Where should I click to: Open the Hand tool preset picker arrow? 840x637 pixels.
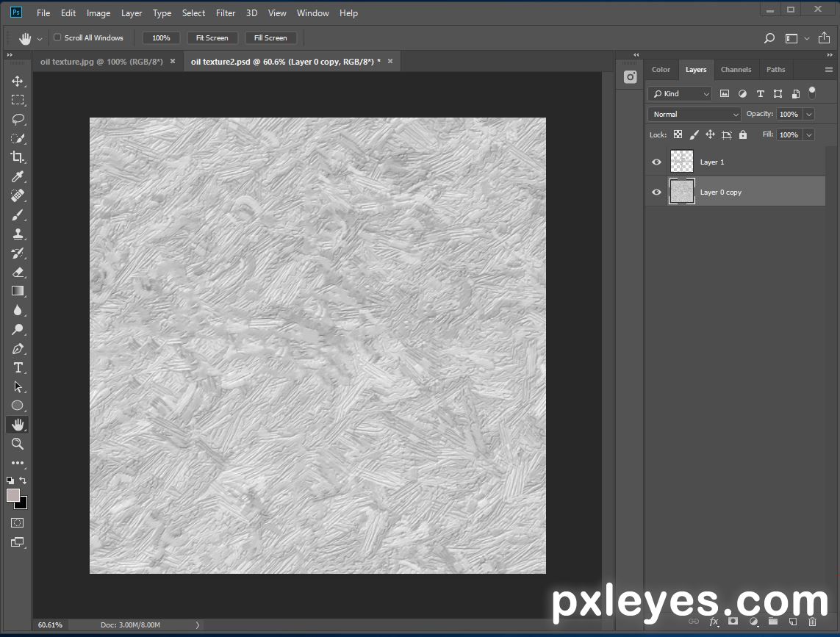tap(40, 39)
